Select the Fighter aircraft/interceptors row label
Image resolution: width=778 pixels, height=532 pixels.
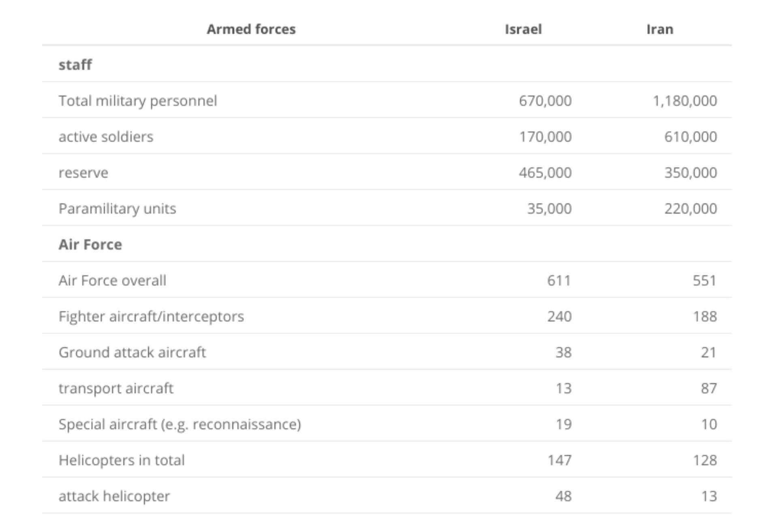(x=151, y=317)
